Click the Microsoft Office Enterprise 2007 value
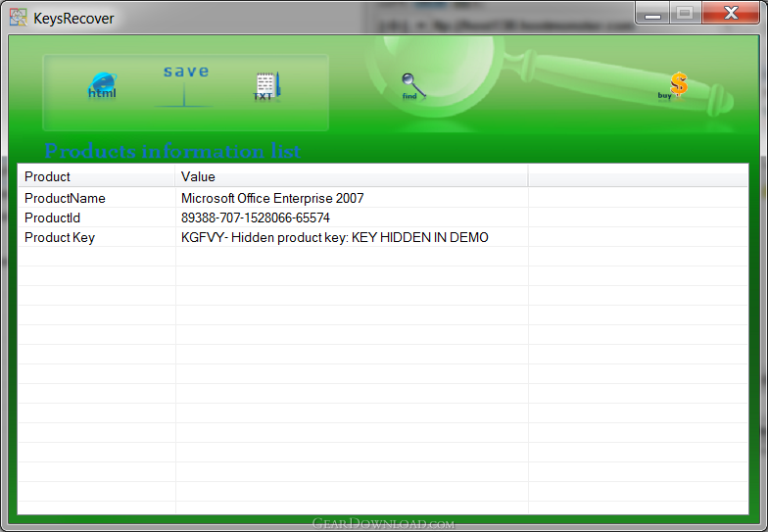 pyautogui.click(x=272, y=198)
